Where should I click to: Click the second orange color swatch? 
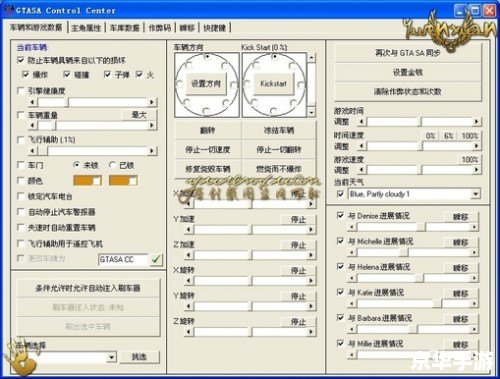click(x=123, y=181)
